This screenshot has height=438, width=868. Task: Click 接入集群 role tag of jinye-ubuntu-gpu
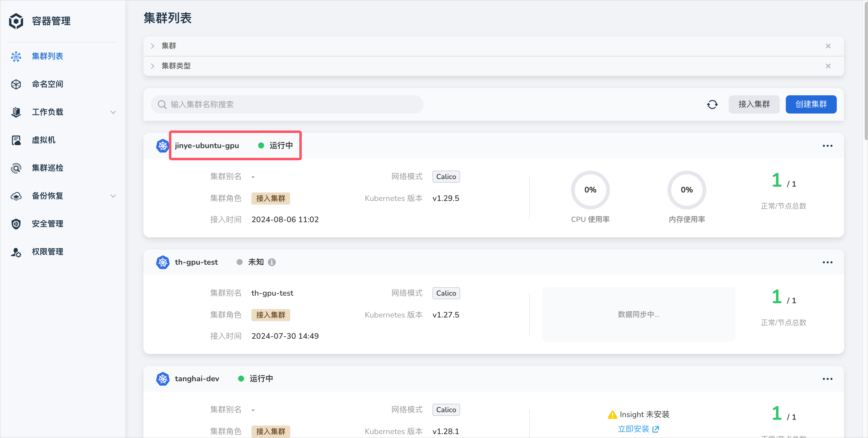click(x=271, y=199)
